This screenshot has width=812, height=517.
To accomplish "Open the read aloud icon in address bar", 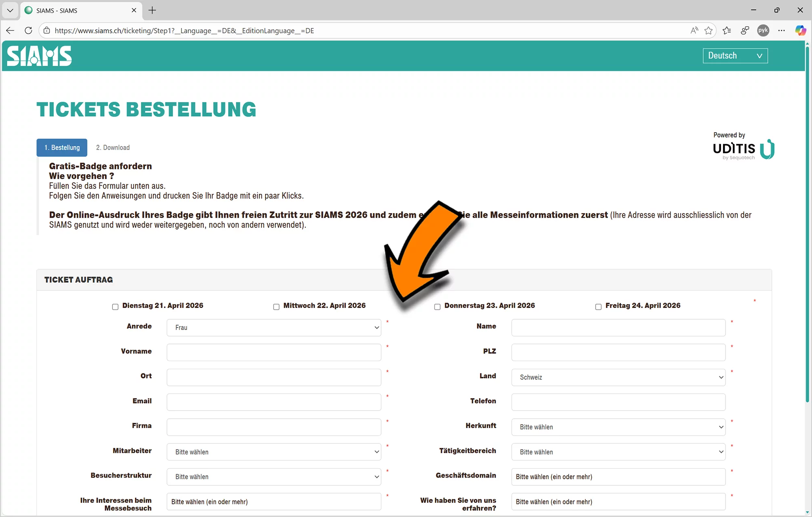I will [694, 30].
